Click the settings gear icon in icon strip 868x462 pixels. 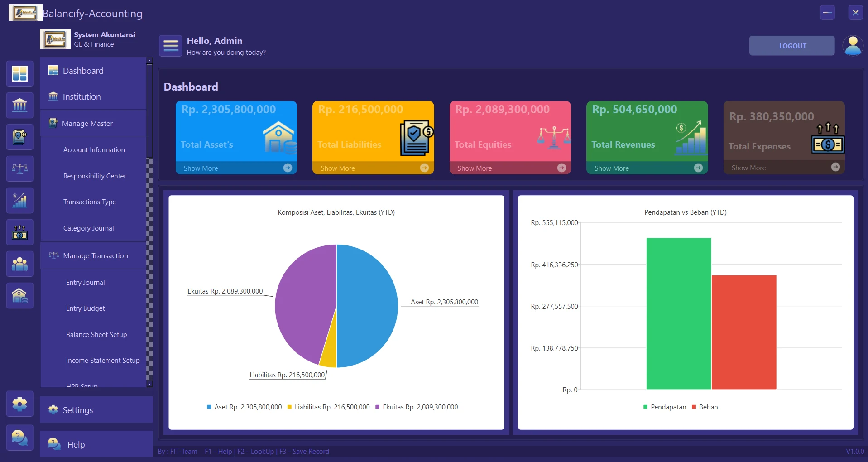(19, 404)
